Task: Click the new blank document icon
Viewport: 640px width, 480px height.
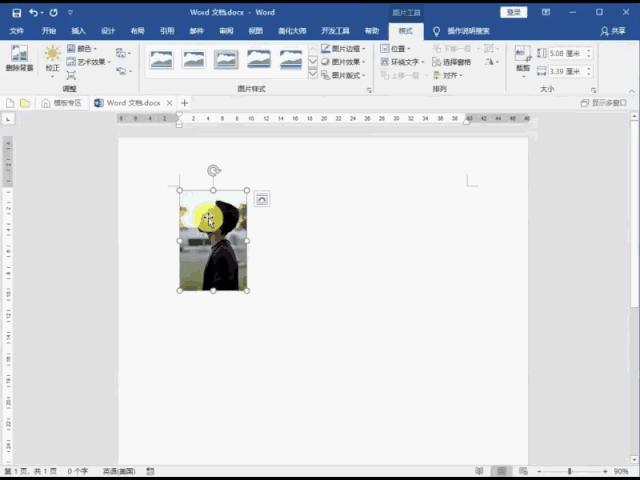Action: tap(10, 103)
